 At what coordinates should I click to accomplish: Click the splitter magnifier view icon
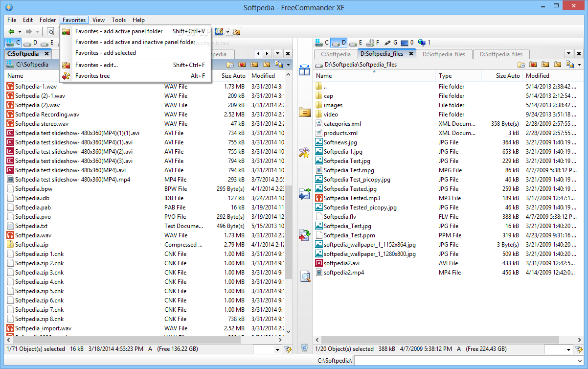pos(305,277)
